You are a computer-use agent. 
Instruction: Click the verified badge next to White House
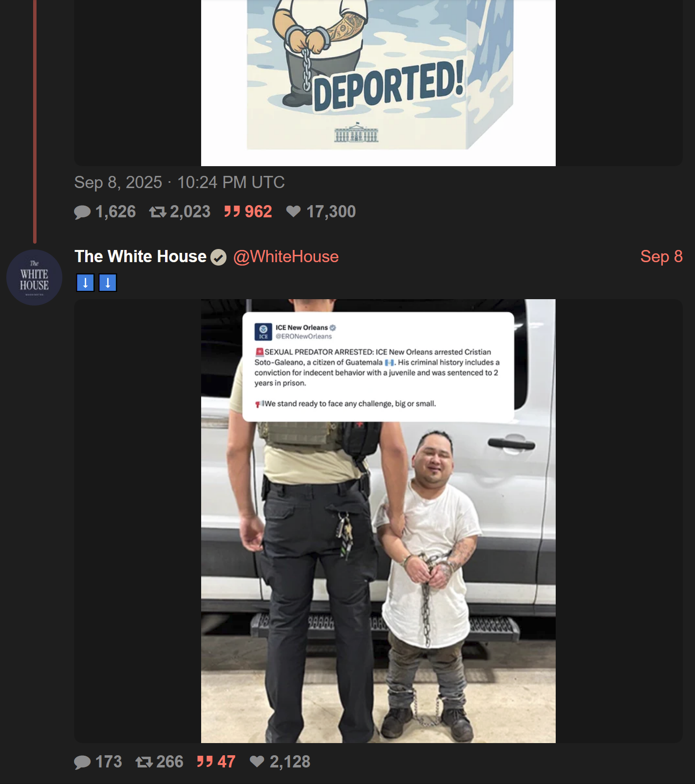click(219, 257)
